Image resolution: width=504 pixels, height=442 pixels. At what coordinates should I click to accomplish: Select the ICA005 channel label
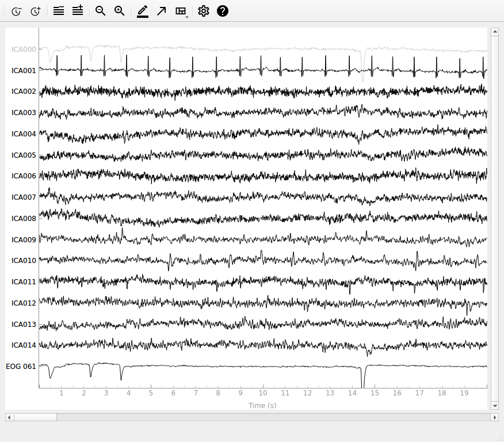(x=24, y=155)
